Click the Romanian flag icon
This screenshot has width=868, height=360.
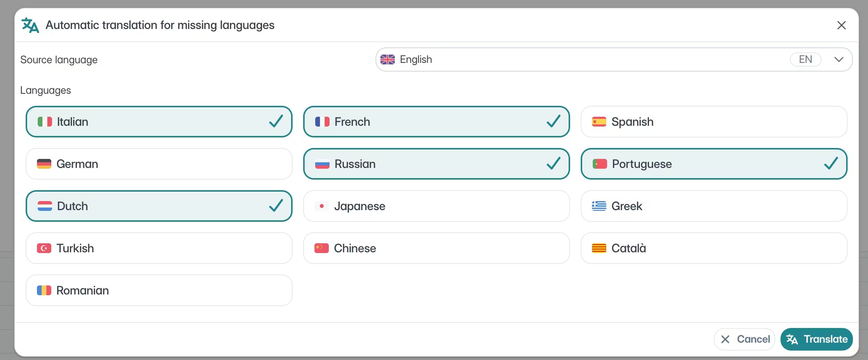pyautogui.click(x=44, y=290)
